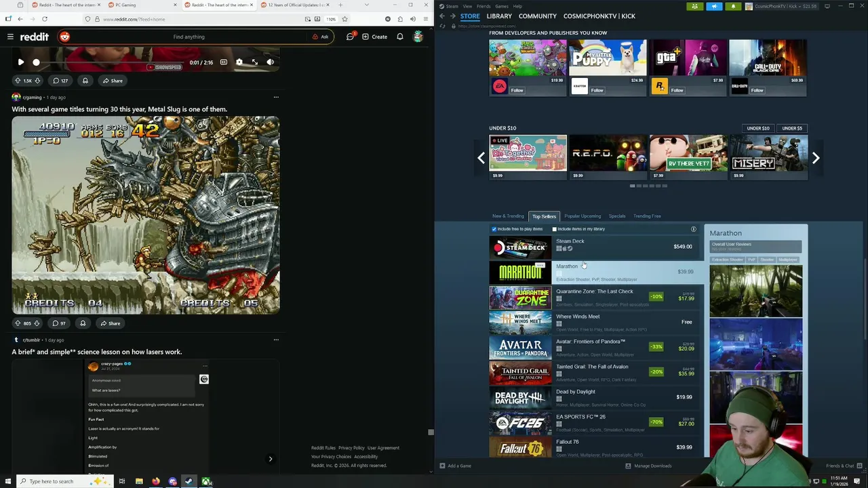The height and width of the screenshot is (488, 868).
Task: Open the Dead by Daylight top seller row
Action: pyautogui.click(x=595, y=397)
